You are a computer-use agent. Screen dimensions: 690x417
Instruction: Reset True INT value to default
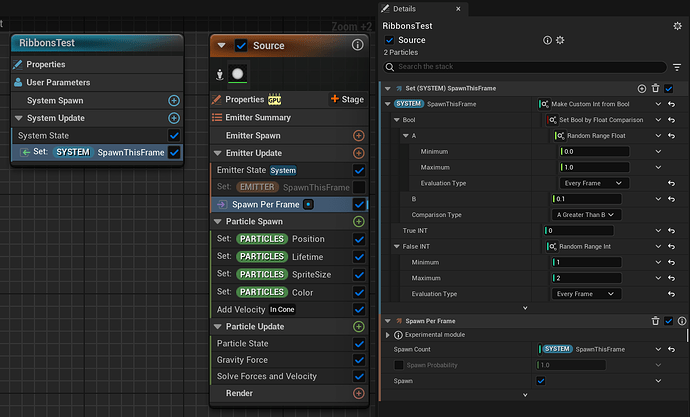click(x=672, y=231)
